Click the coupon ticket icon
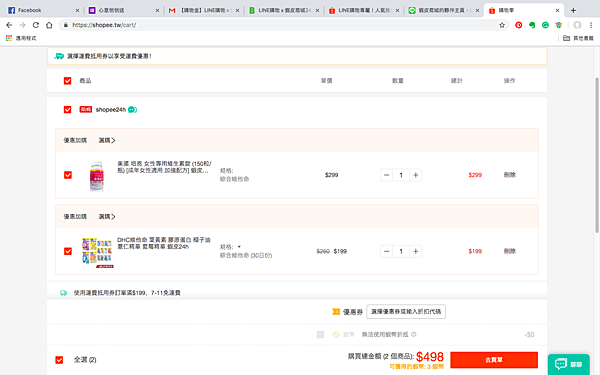600x375 pixels. [336, 312]
